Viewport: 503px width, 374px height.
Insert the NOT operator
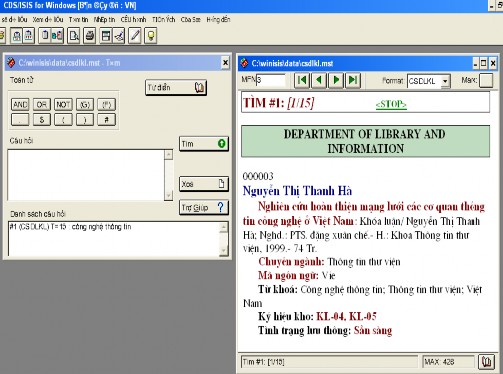pyautogui.click(x=63, y=105)
